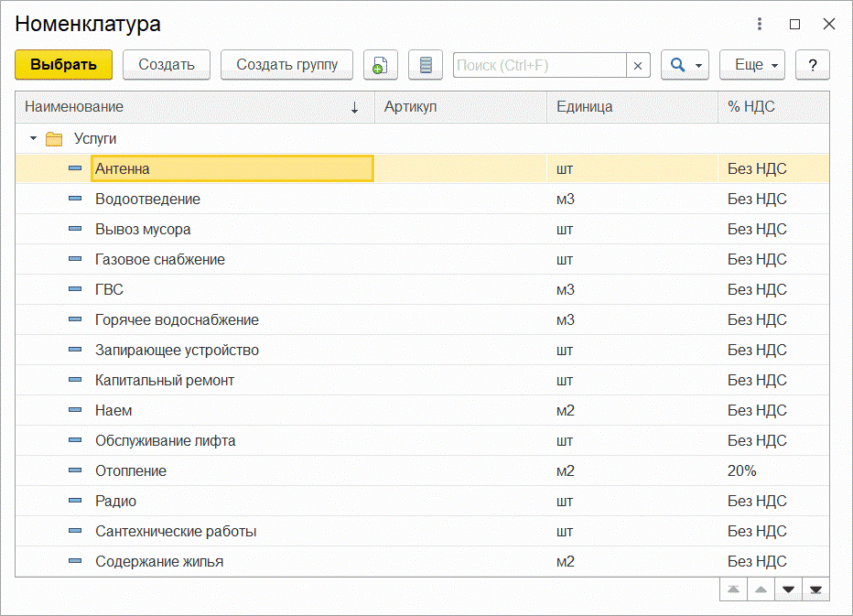Open the search magnifier dropdown
This screenshot has width=853, height=616.
[x=686, y=65]
